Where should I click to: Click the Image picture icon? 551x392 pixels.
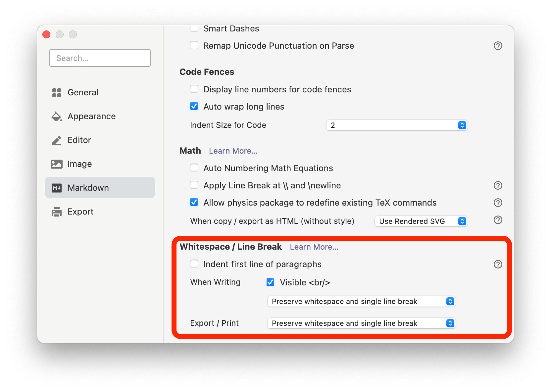tap(57, 164)
